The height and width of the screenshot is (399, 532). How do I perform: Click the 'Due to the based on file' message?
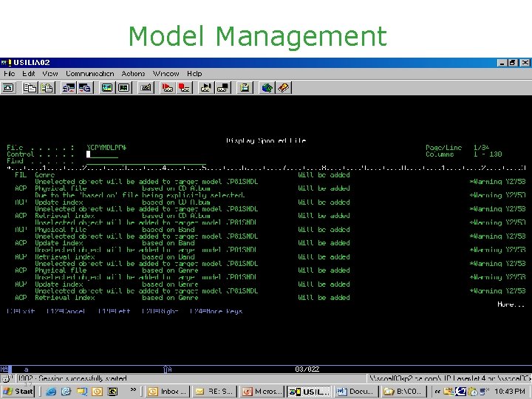pyautogui.click(x=140, y=195)
